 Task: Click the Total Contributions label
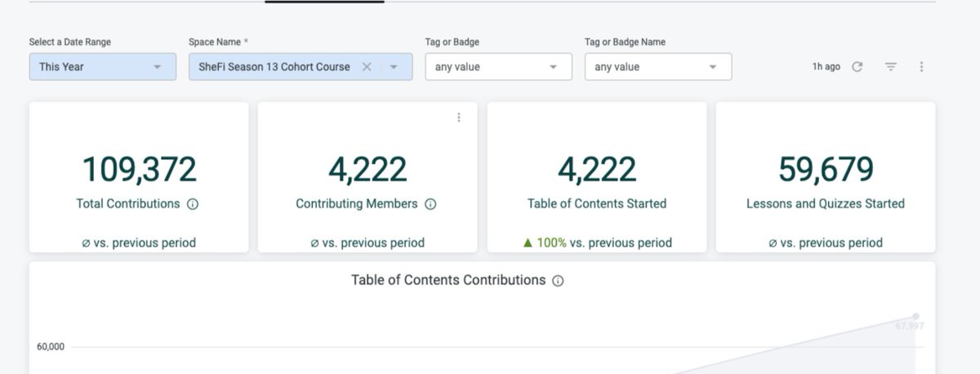coord(128,204)
